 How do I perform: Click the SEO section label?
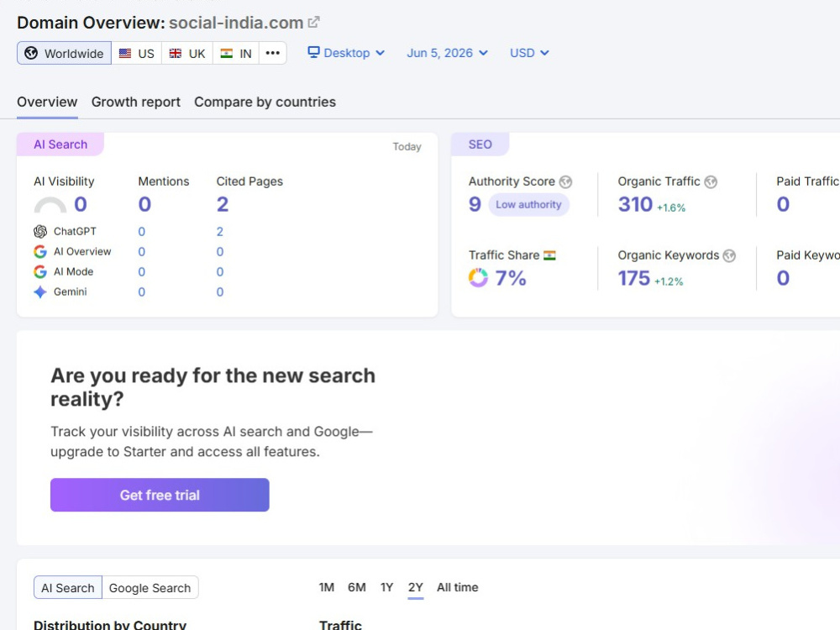tap(480, 144)
